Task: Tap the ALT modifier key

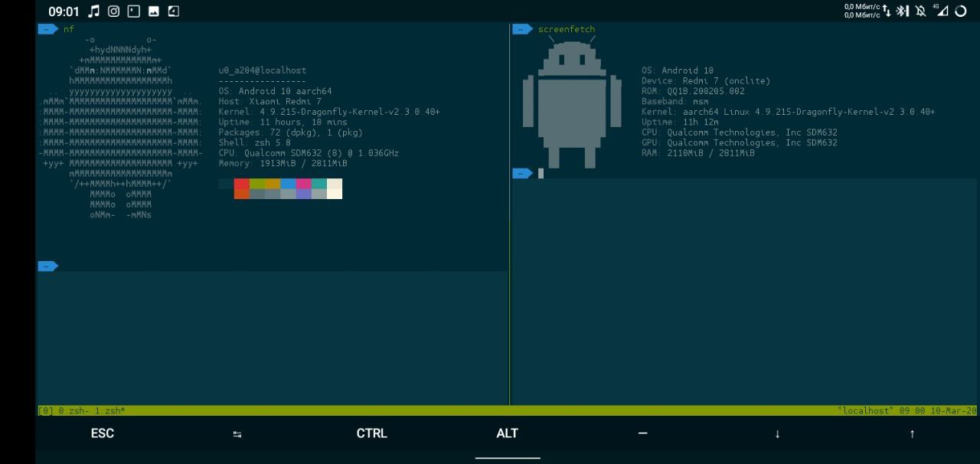Action: (508, 433)
